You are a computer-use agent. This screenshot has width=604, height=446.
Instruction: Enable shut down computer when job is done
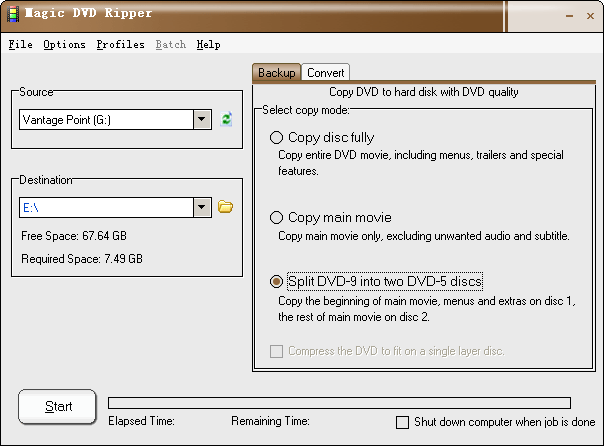click(x=403, y=422)
